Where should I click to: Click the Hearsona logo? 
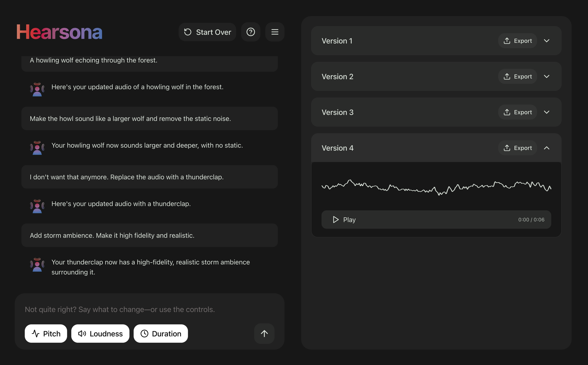pyautogui.click(x=59, y=32)
